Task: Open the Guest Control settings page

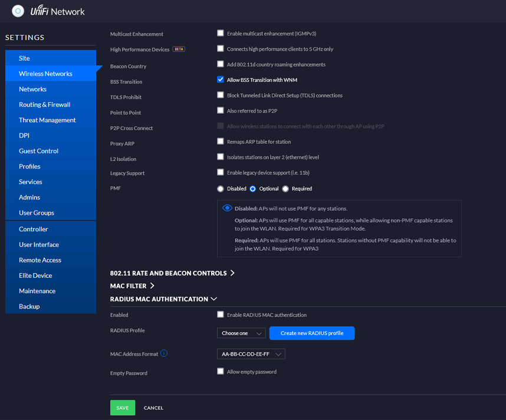Action: pos(38,151)
